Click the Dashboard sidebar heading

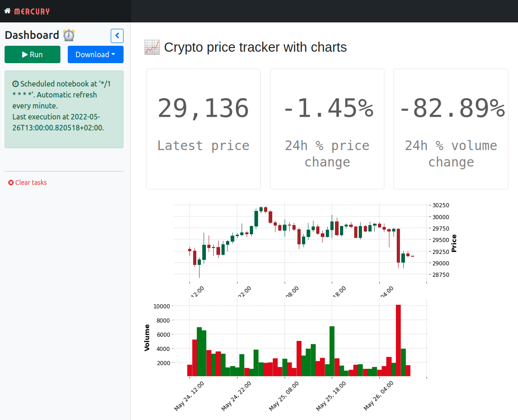coord(32,35)
